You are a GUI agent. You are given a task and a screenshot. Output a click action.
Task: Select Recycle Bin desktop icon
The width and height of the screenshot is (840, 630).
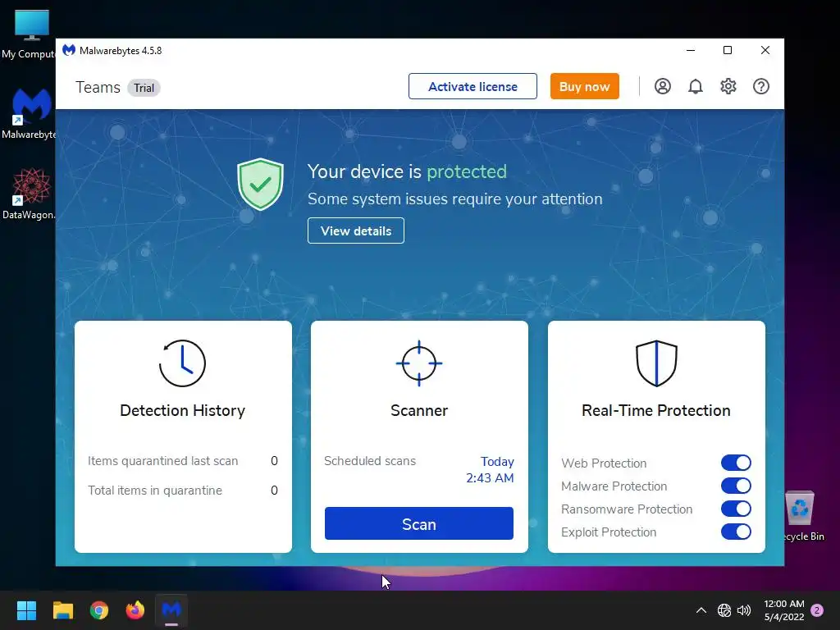(801, 515)
